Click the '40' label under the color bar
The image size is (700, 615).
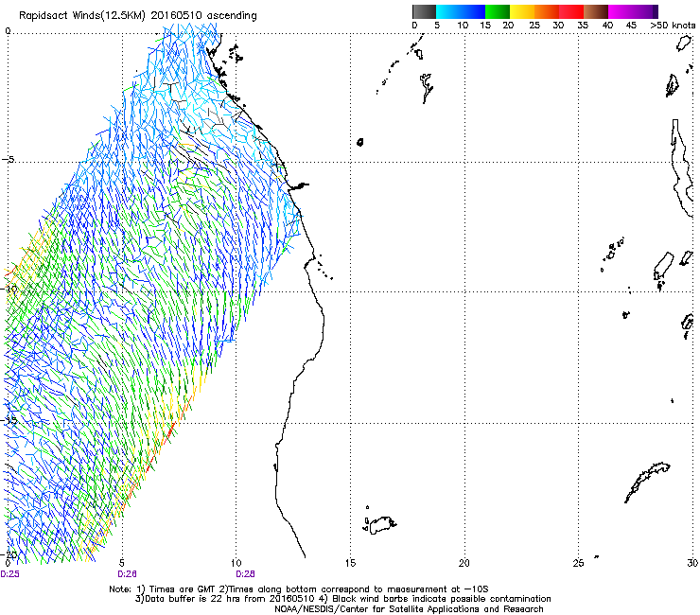607,26
